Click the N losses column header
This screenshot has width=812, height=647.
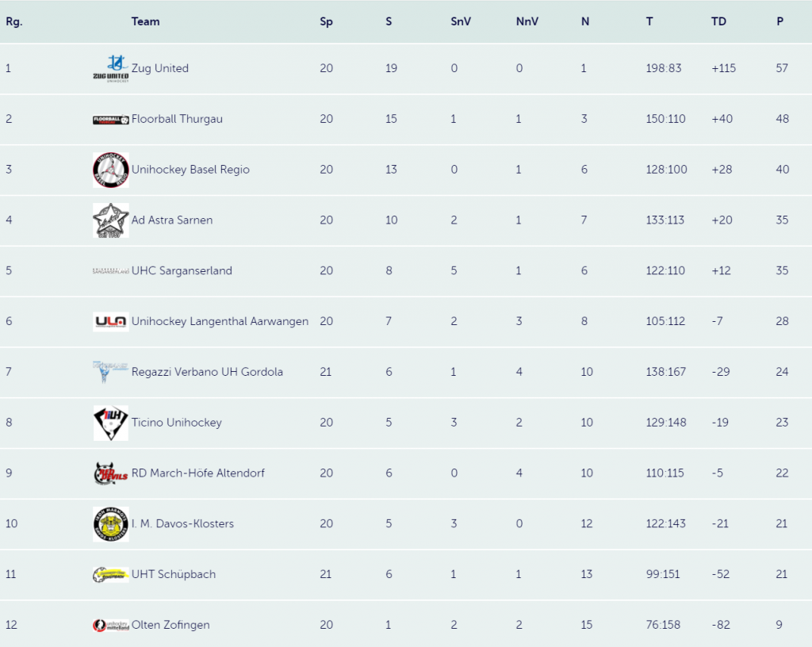(585, 21)
